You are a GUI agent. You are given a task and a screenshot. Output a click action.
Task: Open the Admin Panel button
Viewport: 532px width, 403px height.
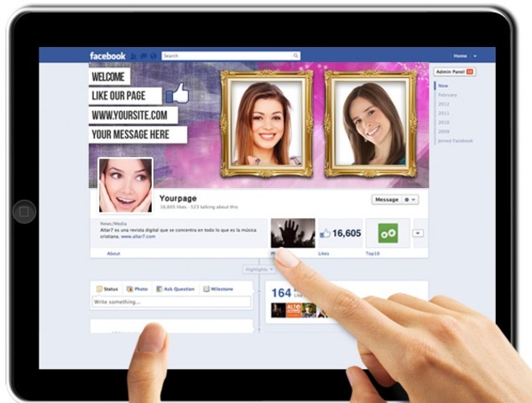pos(454,71)
